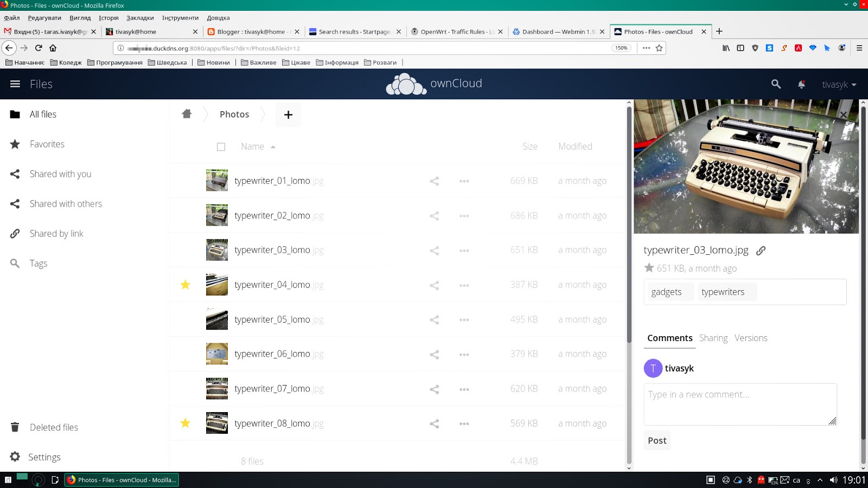This screenshot has height=488, width=868.
Task: Copy the private link icon beside typewriter_03_lomo.jpg
Action: [761, 251]
